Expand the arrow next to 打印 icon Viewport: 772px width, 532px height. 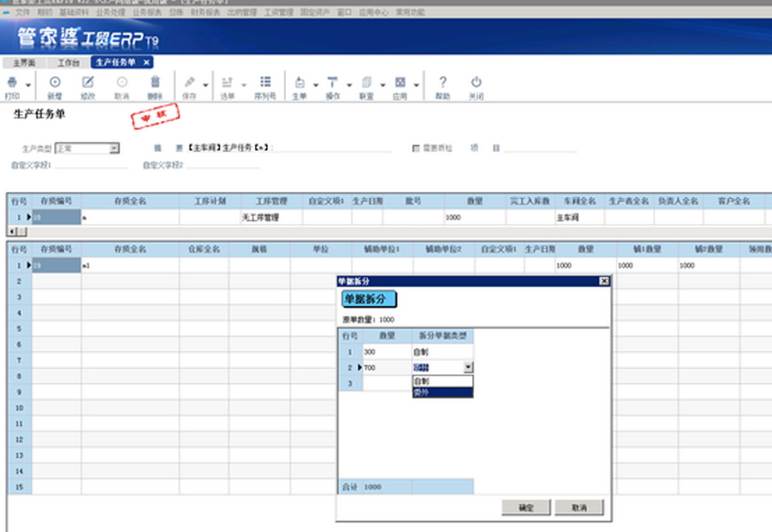click(x=28, y=85)
